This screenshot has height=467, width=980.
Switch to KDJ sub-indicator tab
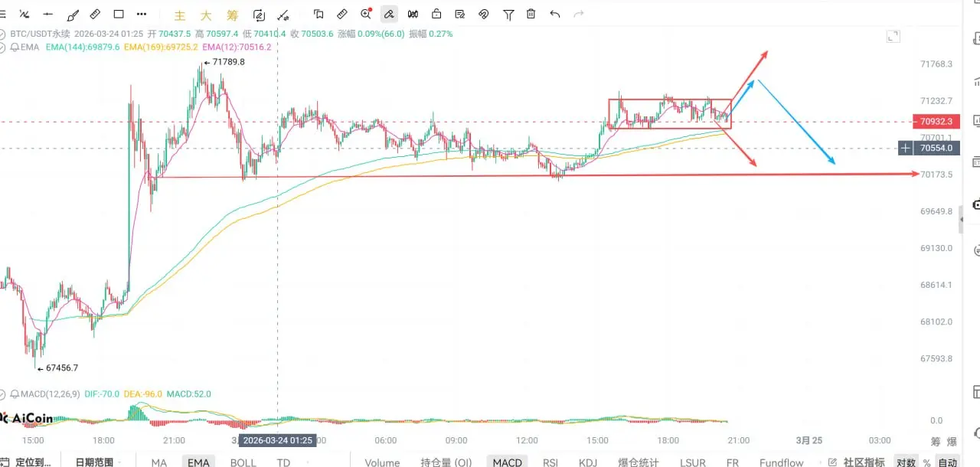(x=588, y=462)
